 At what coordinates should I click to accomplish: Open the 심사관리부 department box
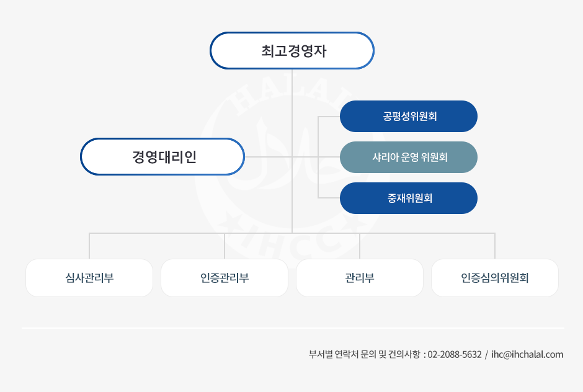point(89,278)
